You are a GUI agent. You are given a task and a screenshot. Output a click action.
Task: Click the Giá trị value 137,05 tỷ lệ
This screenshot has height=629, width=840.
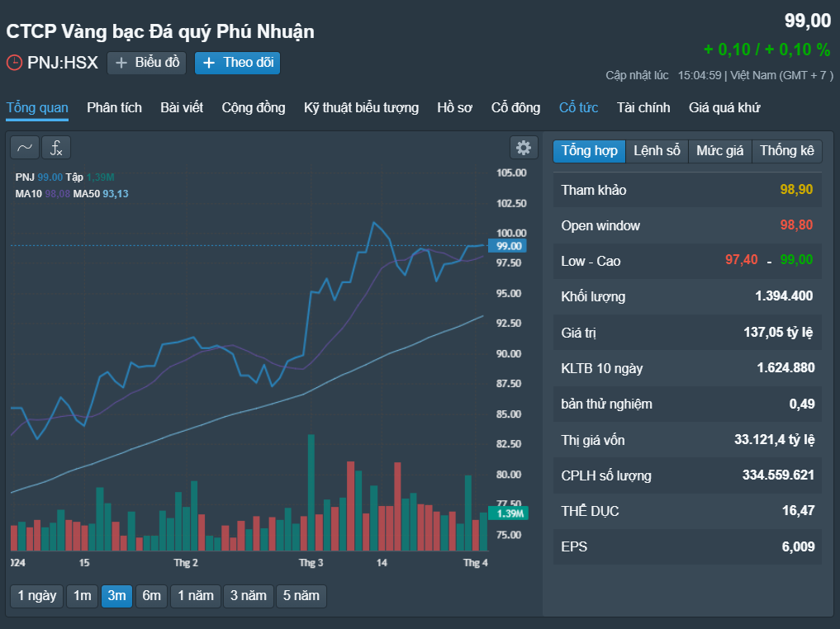[778, 333]
